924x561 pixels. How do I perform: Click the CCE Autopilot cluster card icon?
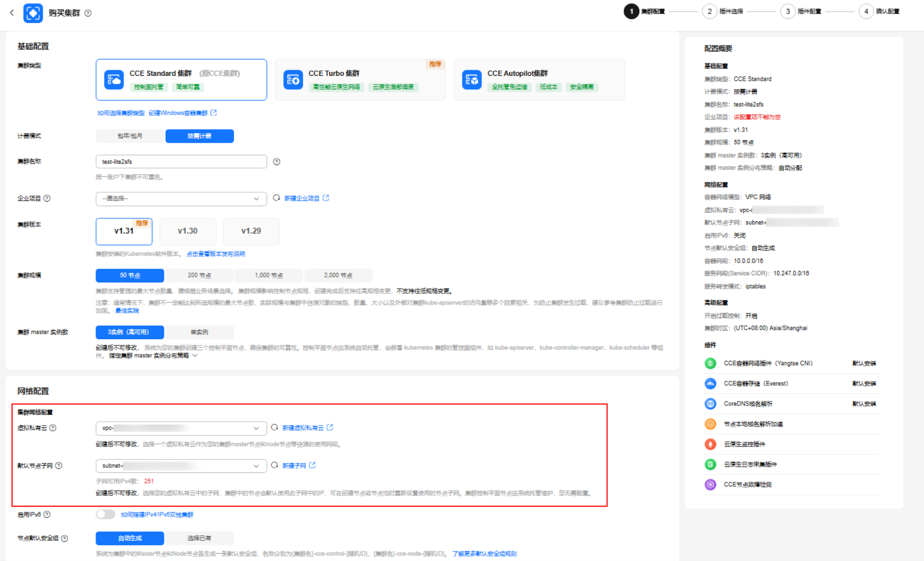(x=472, y=80)
